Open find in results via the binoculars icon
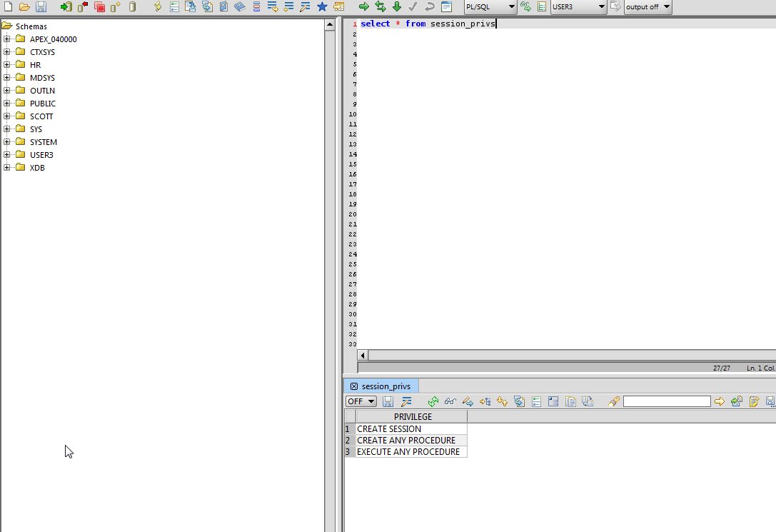Screen dimensions: 776x532 point(450,401)
